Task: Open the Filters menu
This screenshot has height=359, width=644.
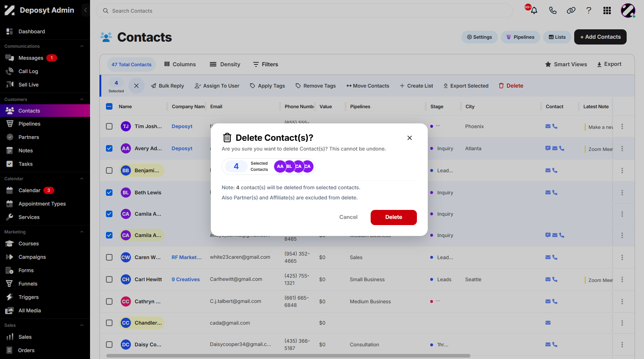Action: point(265,64)
